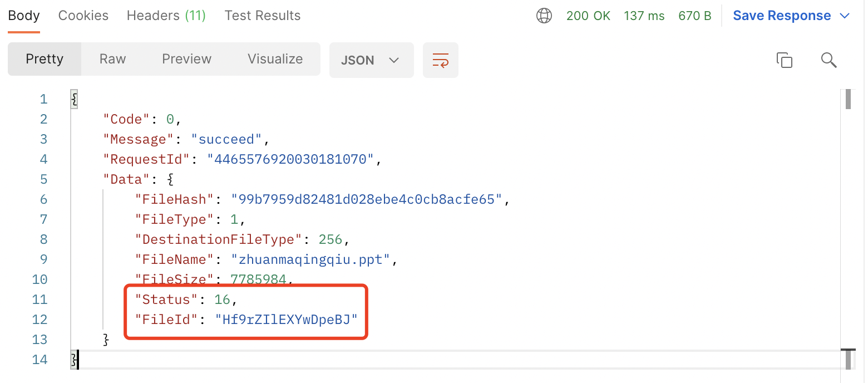868x383 pixels.
Task: Switch to Raw response view
Action: pyautogui.click(x=112, y=59)
